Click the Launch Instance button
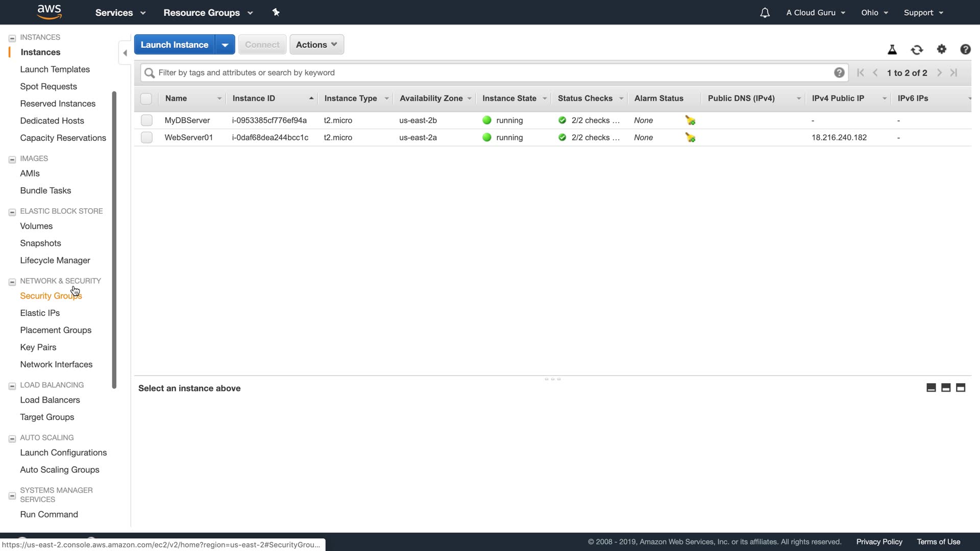Viewport: 980px width, 551px height. click(174, 44)
